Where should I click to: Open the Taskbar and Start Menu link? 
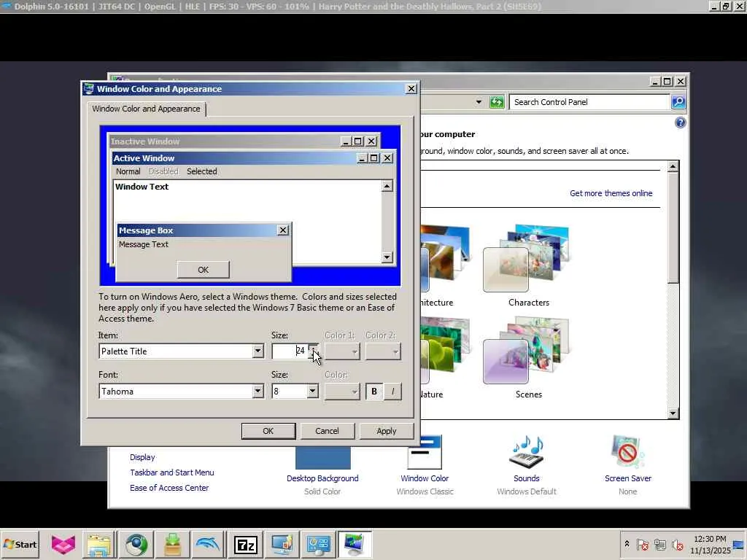point(172,472)
